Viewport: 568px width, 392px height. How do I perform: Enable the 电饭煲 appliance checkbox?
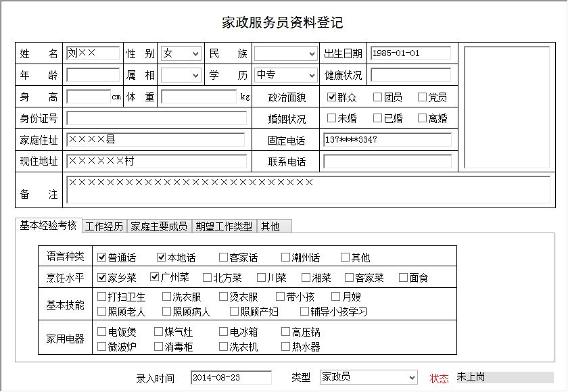point(102,332)
